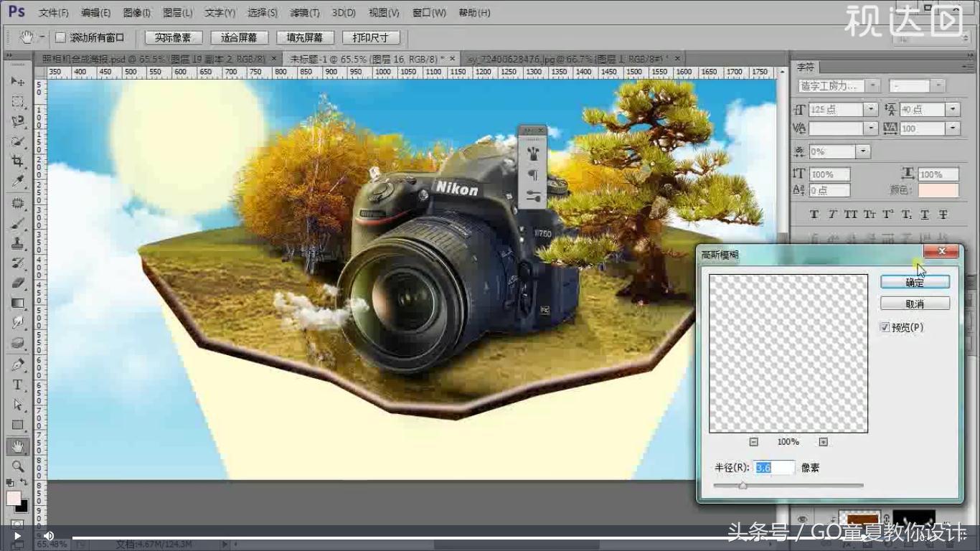This screenshot has height=551, width=980.
Task: Expand the leading dropdown showing 40点
Action: coord(953,109)
